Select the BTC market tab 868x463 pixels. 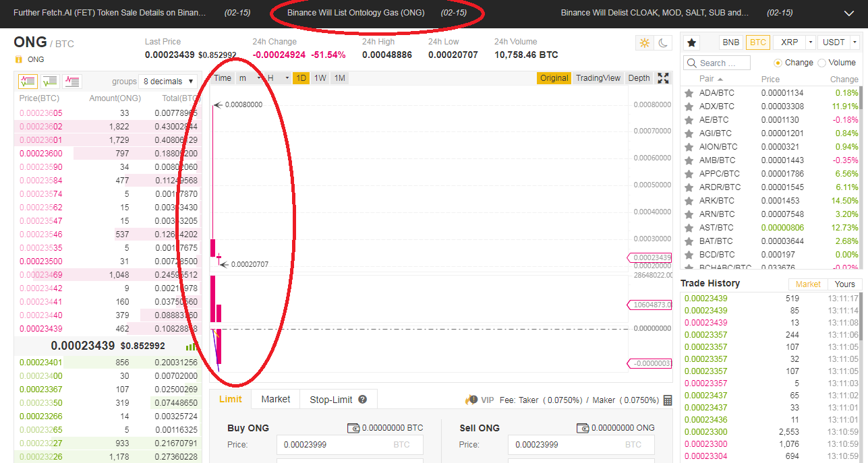point(758,42)
